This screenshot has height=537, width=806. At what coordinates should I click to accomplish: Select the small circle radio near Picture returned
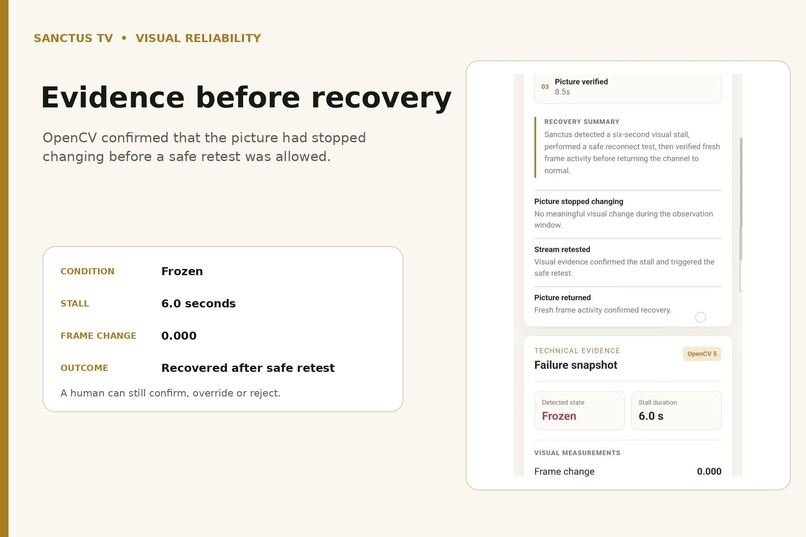pos(700,317)
